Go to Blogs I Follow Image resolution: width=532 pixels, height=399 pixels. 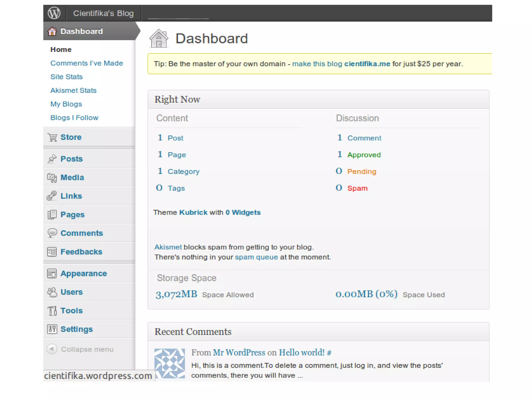[x=74, y=117]
